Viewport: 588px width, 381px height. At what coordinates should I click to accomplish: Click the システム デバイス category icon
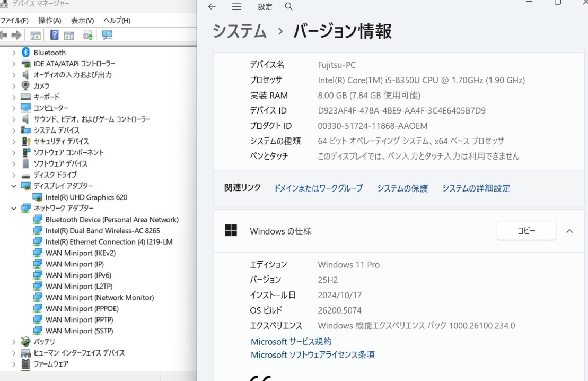25,130
